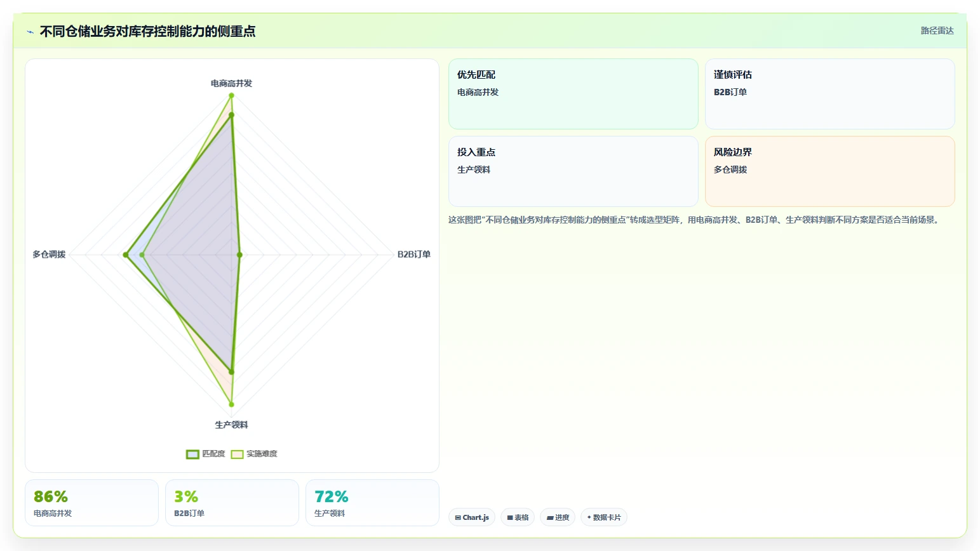Click the 实施难度 legend color box

tap(237, 454)
